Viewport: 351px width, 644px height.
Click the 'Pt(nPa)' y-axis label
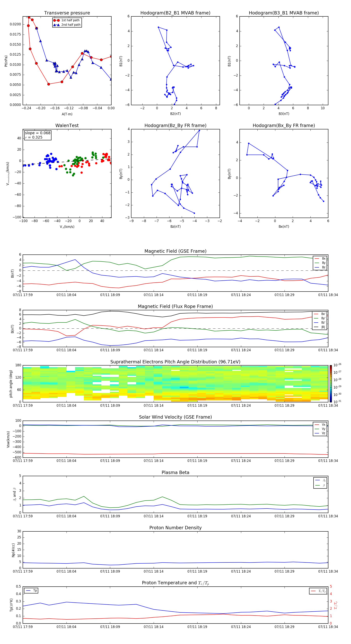pos(6,61)
